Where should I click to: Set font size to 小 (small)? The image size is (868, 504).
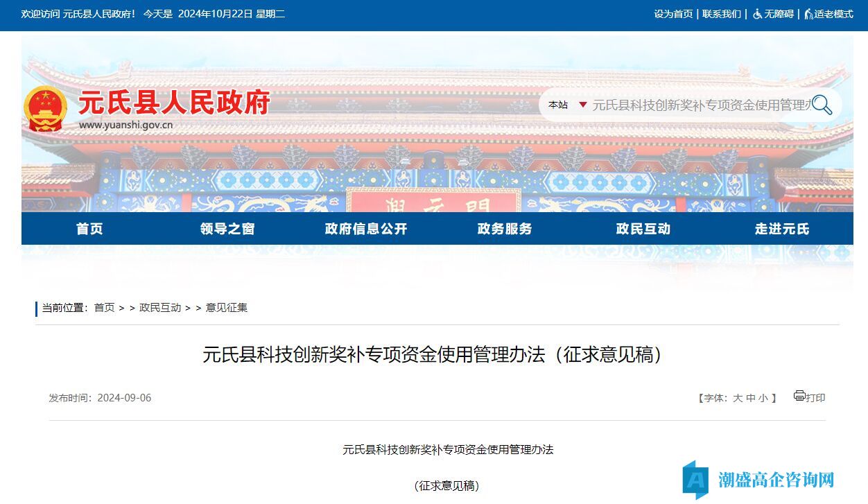(763, 398)
